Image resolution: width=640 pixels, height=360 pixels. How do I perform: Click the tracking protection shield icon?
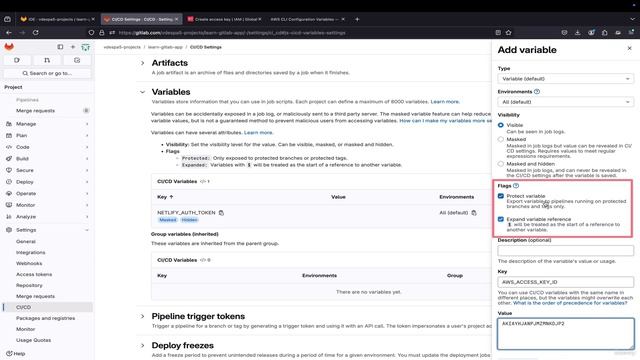pyautogui.click(x=91, y=33)
